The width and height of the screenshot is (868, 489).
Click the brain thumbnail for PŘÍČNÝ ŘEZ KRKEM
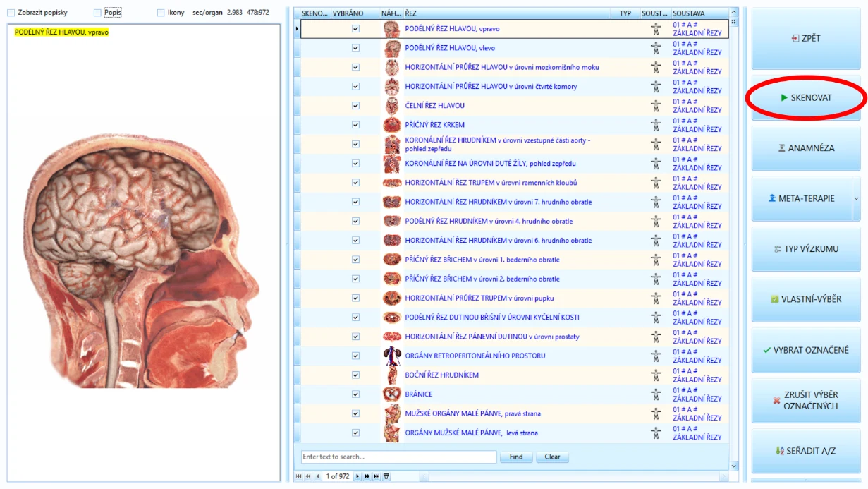coord(391,125)
